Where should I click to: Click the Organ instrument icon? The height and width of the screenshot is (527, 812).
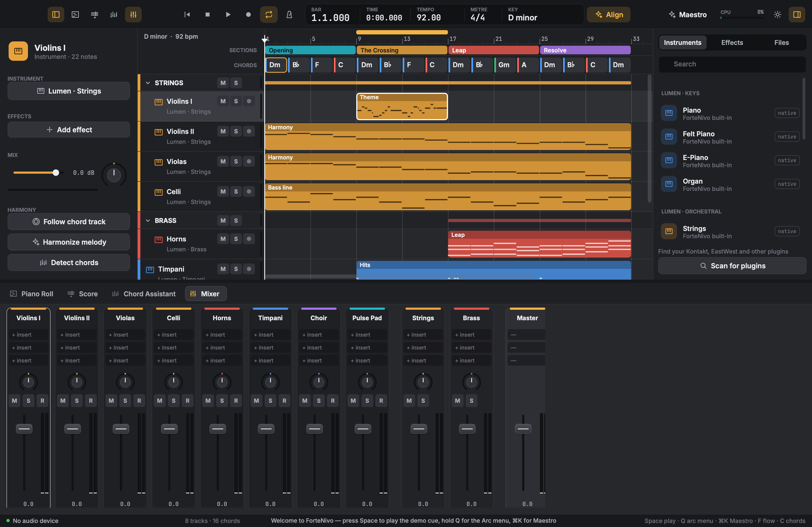(x=669, y=184)
